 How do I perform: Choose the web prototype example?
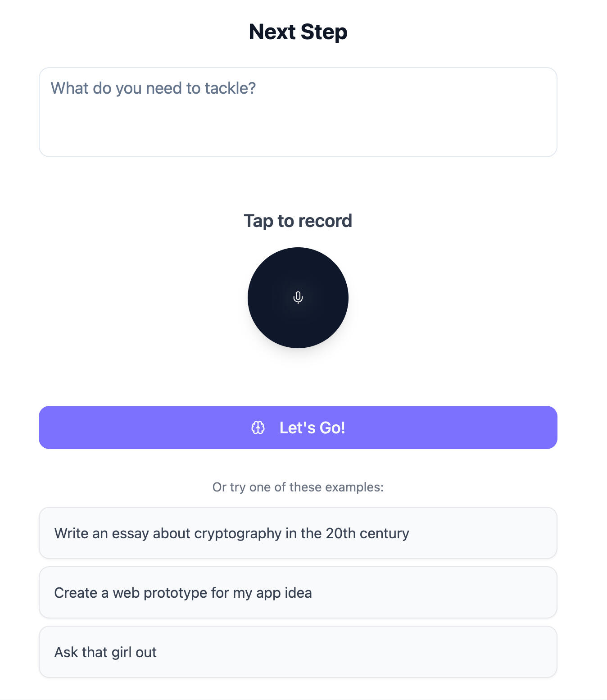tap(298, 592)
